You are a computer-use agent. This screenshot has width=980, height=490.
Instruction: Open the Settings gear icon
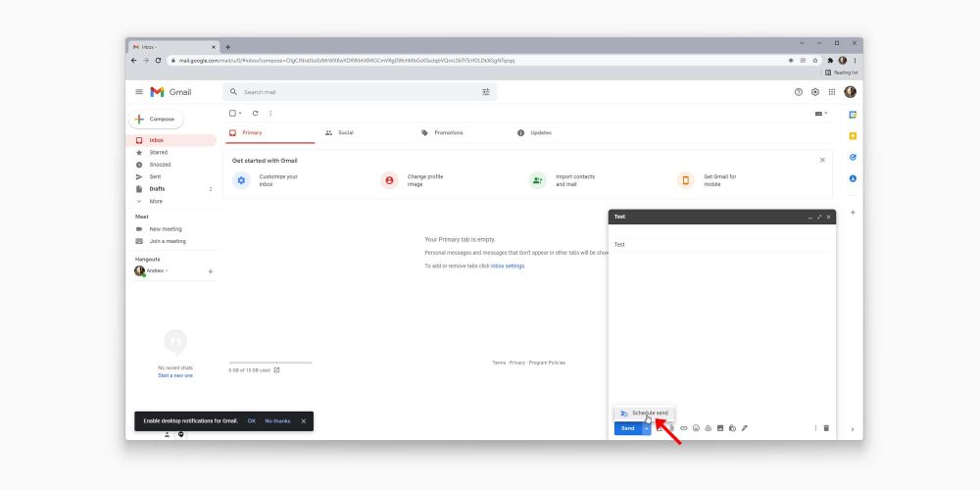(814, 92)
